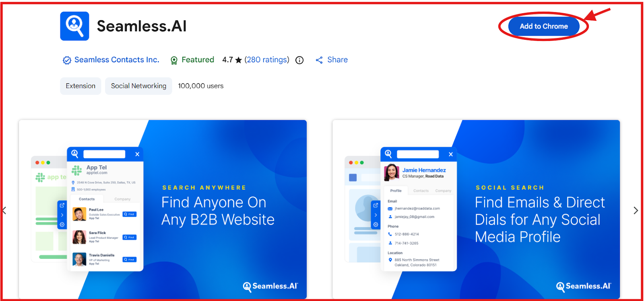Click jhernandez@roaddata.com email entry
Viewport: 644px width, 301px height.
tap(417, 209)
